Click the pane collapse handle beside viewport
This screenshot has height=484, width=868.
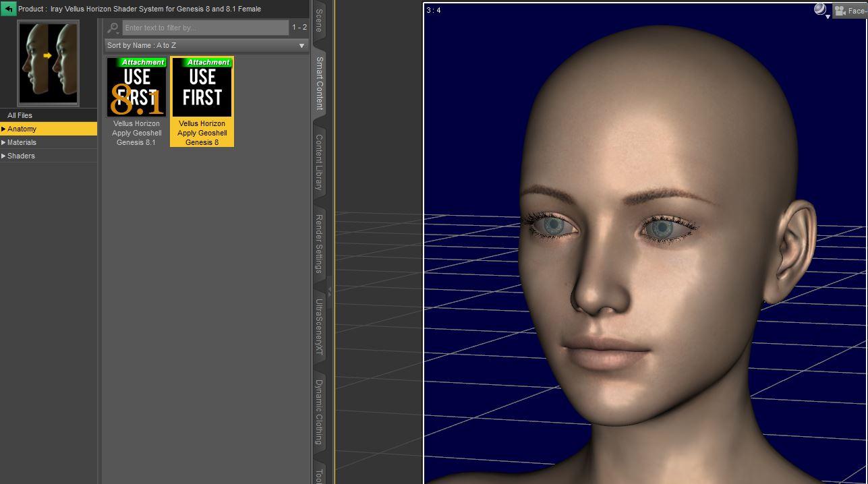[330, 291]
